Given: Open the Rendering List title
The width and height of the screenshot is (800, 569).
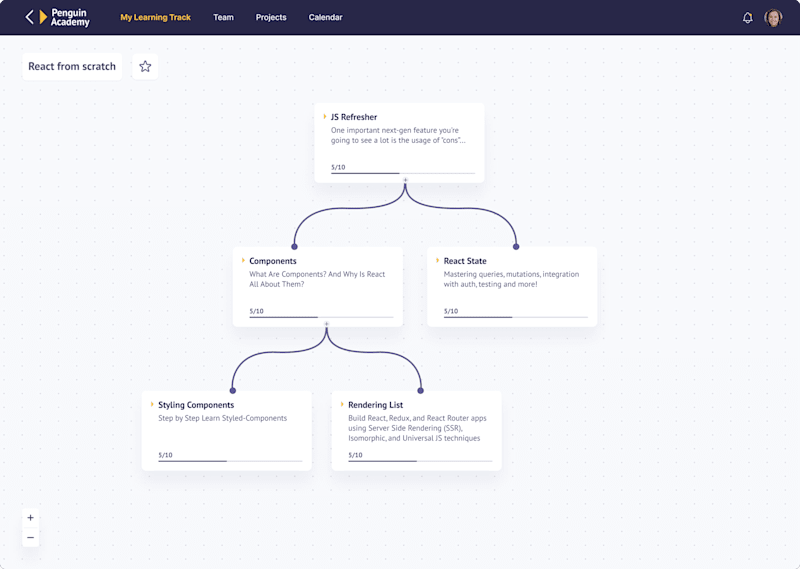Looking at the screenshot, I should pos(376,405).
